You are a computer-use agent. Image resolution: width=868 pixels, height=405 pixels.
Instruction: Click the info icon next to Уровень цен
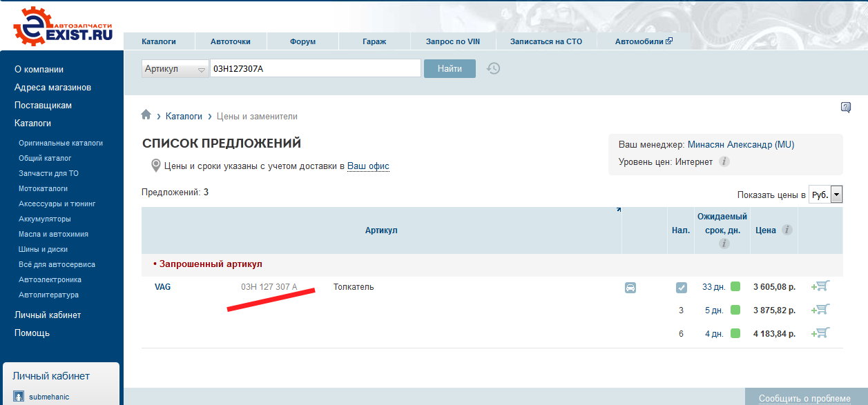[x=724, y=161]
